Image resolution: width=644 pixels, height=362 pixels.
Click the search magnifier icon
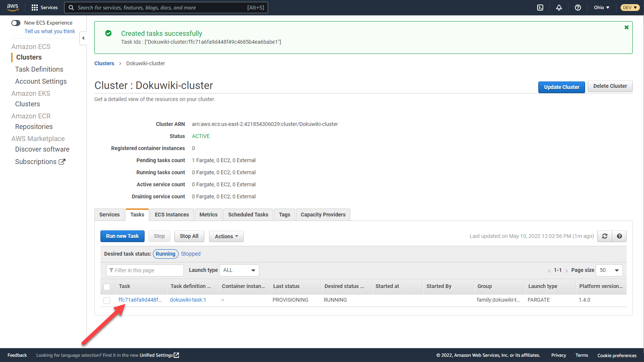pos(71,8)
